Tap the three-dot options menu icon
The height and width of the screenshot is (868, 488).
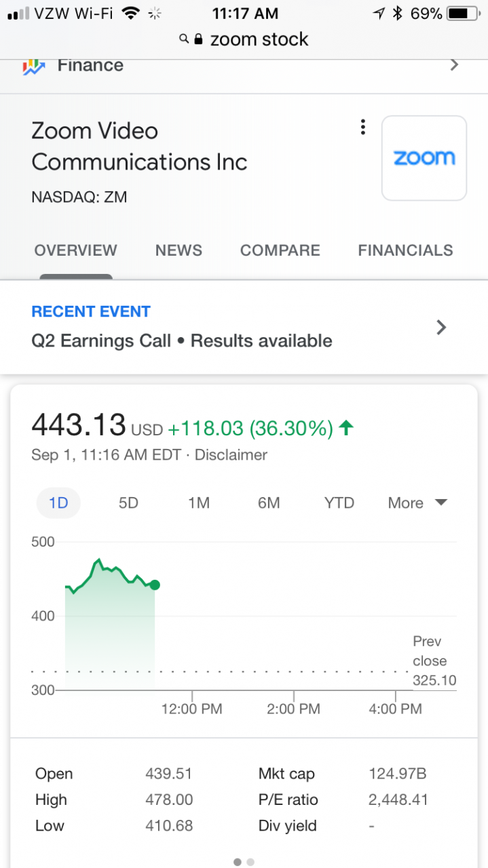363,127
